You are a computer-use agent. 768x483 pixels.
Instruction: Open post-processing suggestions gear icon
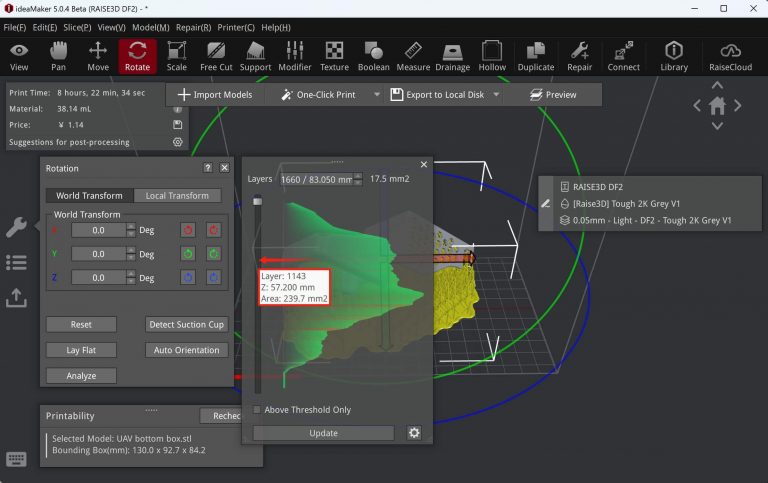pos(178,142)
